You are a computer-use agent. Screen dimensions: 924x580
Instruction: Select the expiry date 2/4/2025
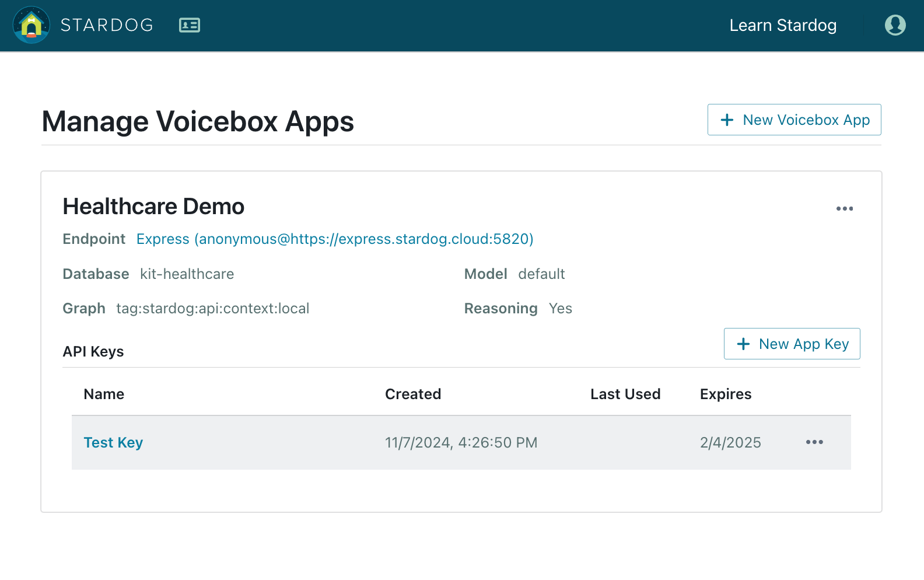pos(730,443)
